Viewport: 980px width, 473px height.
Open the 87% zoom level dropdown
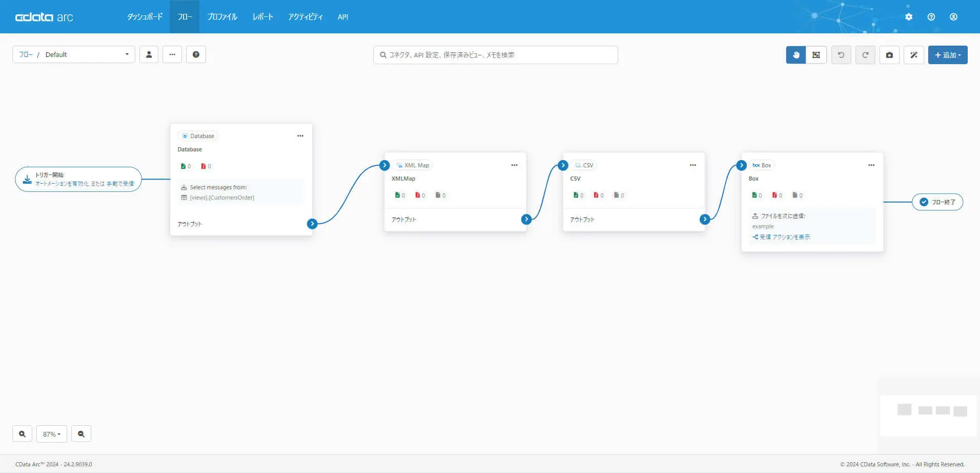pos(52,434)
